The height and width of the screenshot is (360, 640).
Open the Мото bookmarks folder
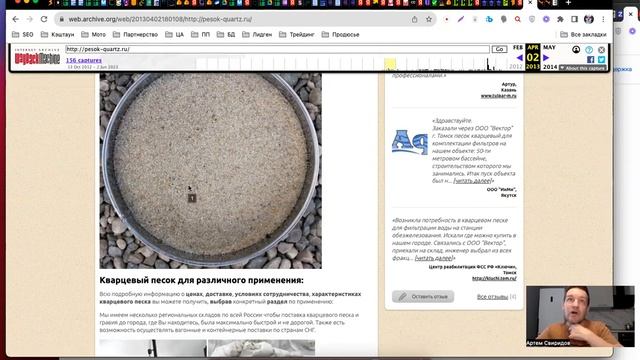click(93, 35)
